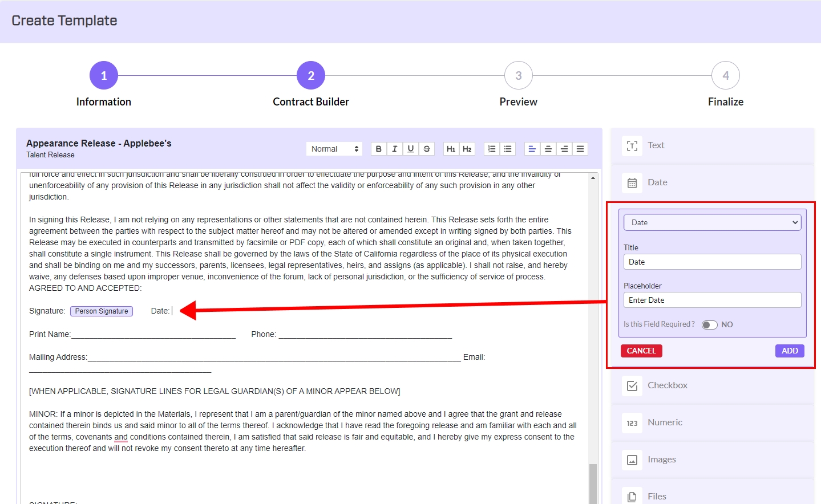The width and height of the screenshot is (821, 504).
Task: Click the red CANCEL button
Action: click(641, 351)
